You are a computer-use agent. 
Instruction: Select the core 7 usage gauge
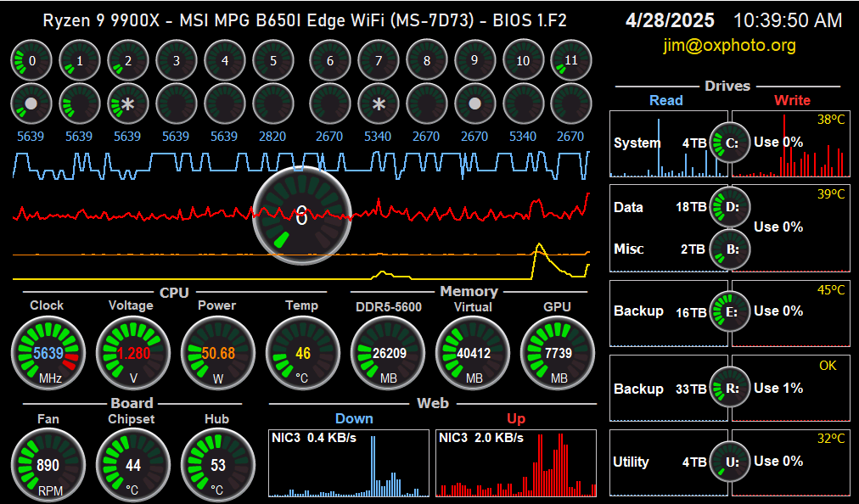click(378, 60)
